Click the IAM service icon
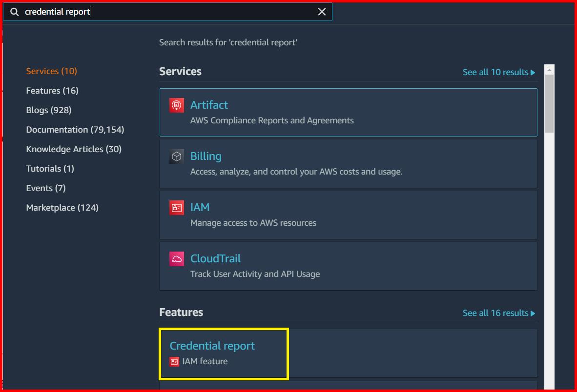The image size is (577, 392). (x=177, y=208)
